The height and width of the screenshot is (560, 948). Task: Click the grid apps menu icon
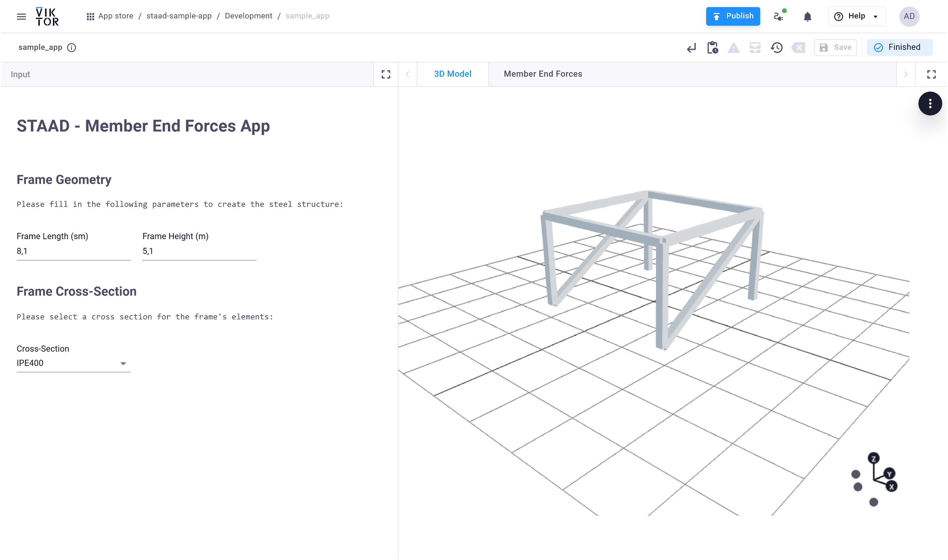click(x=90, y=16)
